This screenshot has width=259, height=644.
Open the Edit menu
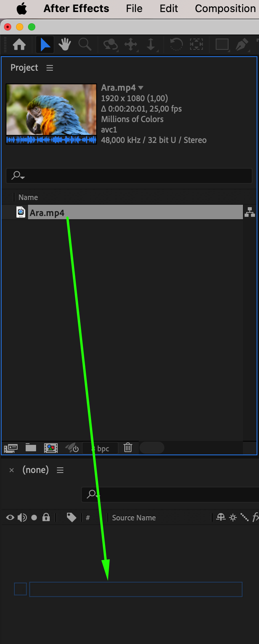point(169,8)
